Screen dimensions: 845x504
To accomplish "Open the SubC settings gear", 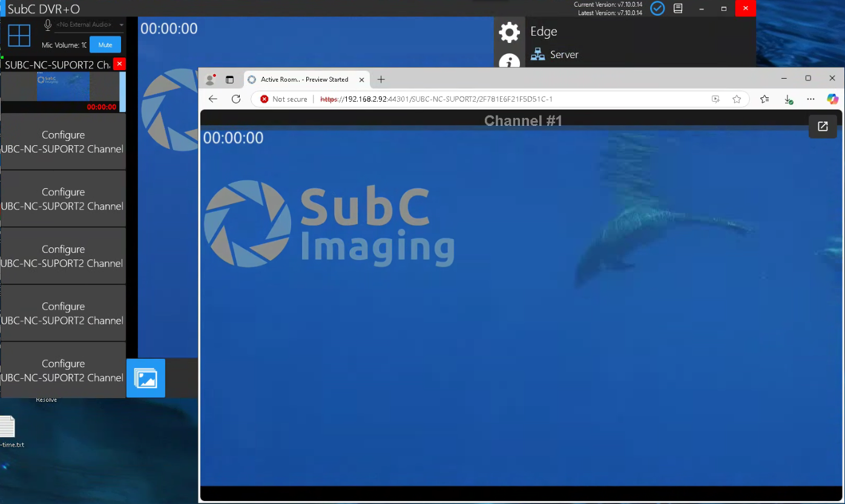I will pos(509,32).
